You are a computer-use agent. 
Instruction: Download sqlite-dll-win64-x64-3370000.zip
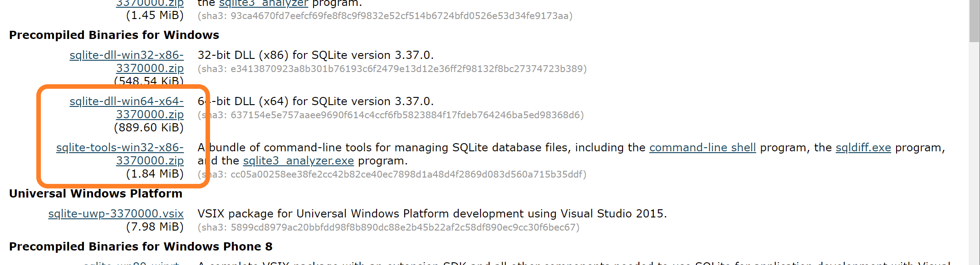pyautogui.click(x=127, y=108)
